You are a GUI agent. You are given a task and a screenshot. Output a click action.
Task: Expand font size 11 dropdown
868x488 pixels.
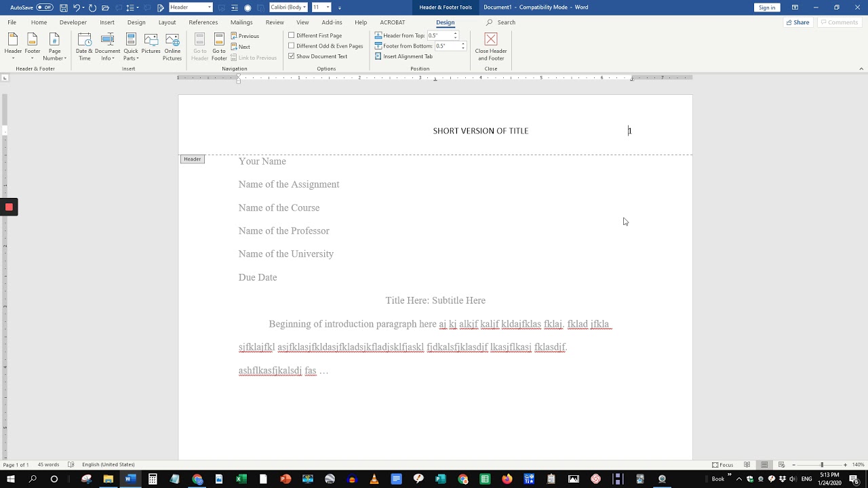328,7
